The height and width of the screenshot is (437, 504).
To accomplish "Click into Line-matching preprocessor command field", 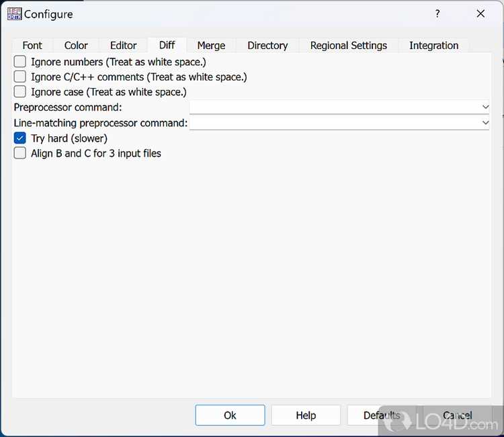I will (339, 123).
